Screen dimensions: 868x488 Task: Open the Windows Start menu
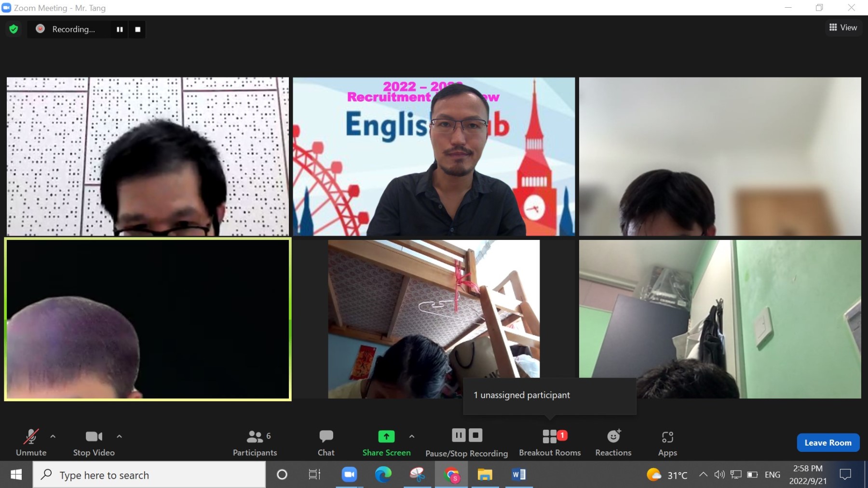[16, 475]
